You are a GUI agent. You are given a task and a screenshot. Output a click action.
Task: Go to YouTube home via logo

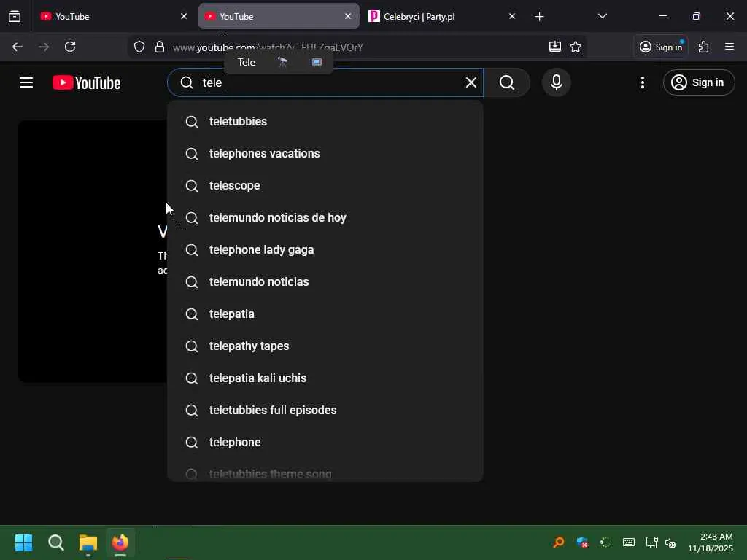(86, 82)
